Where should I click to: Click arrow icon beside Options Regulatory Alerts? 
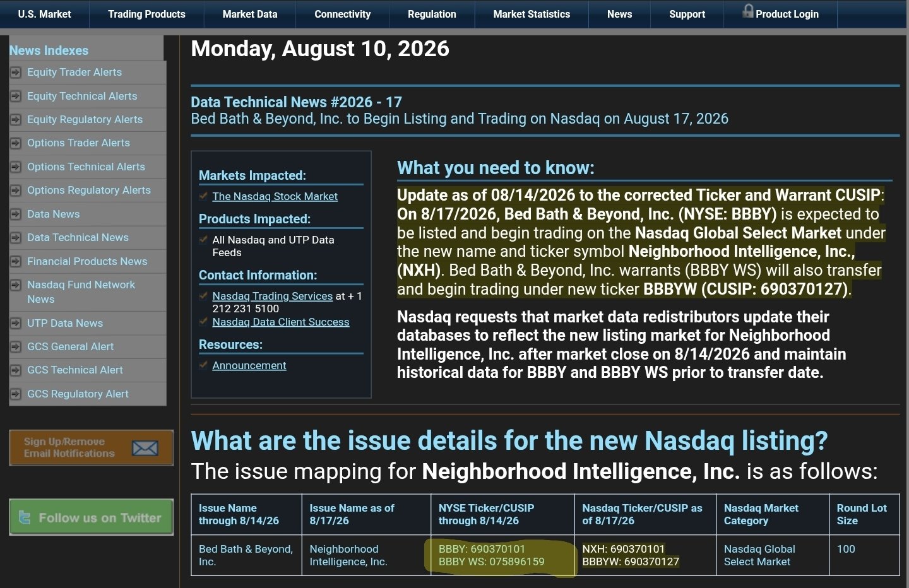tap(15, 191)
